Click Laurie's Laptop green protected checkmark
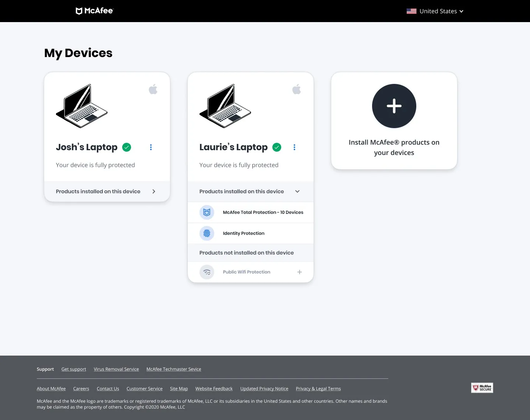530x420 pixels. 277,147
